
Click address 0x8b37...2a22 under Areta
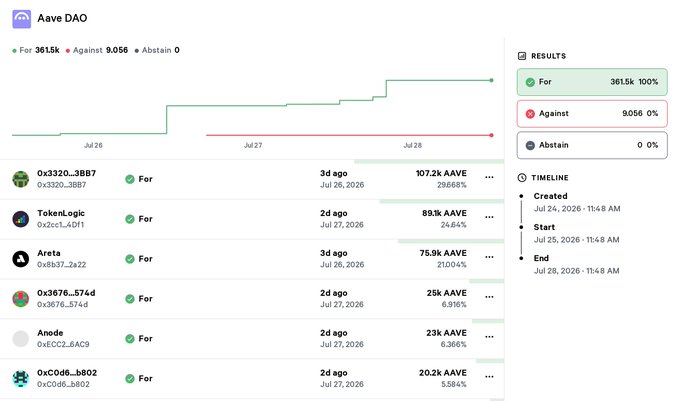(62, 265)
